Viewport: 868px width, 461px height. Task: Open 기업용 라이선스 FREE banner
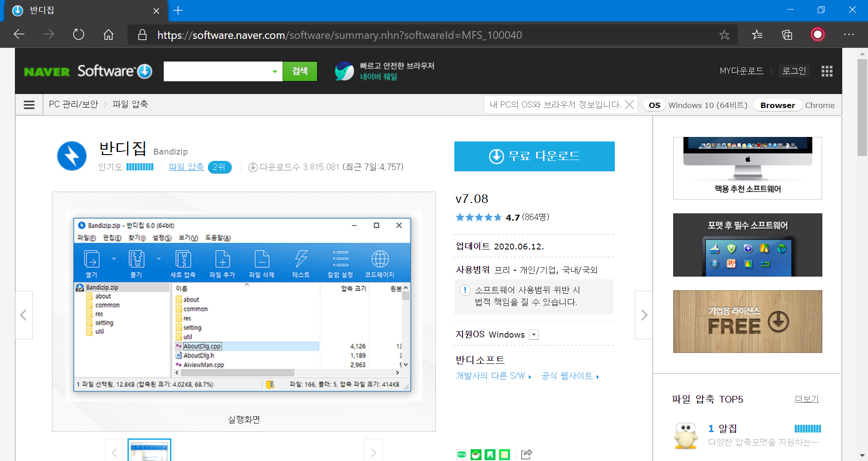(748, 321)
